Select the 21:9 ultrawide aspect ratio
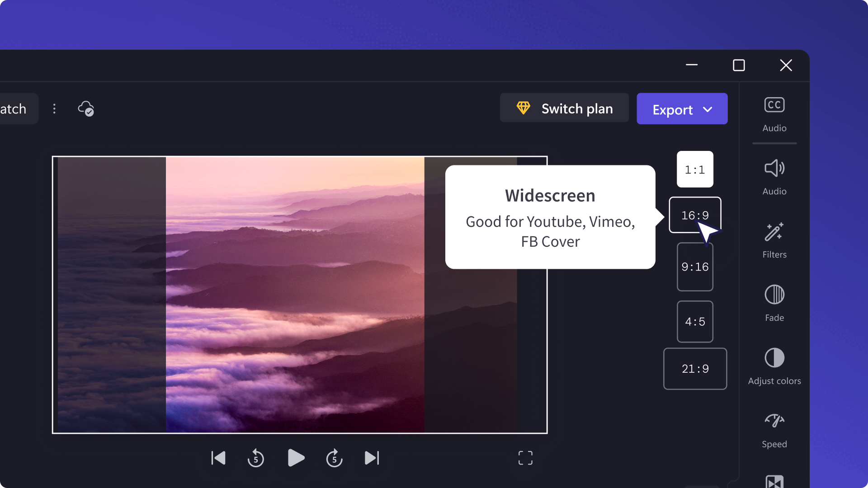This screenshot has width=868, height=488. pos(695,368)
